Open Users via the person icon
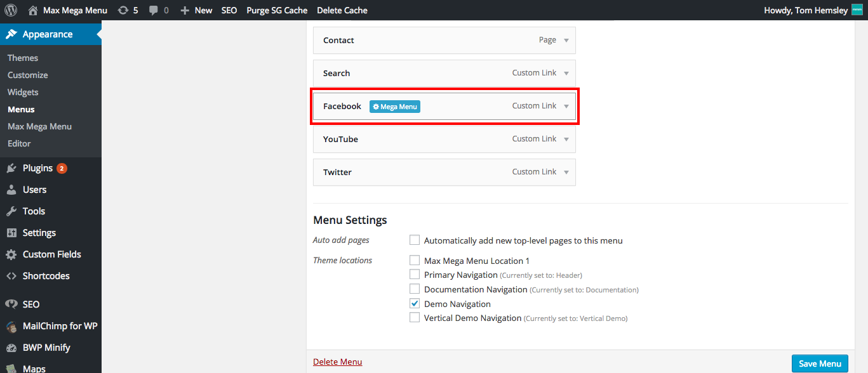Viewport: 868px width, 373px height. click(11, 190)
